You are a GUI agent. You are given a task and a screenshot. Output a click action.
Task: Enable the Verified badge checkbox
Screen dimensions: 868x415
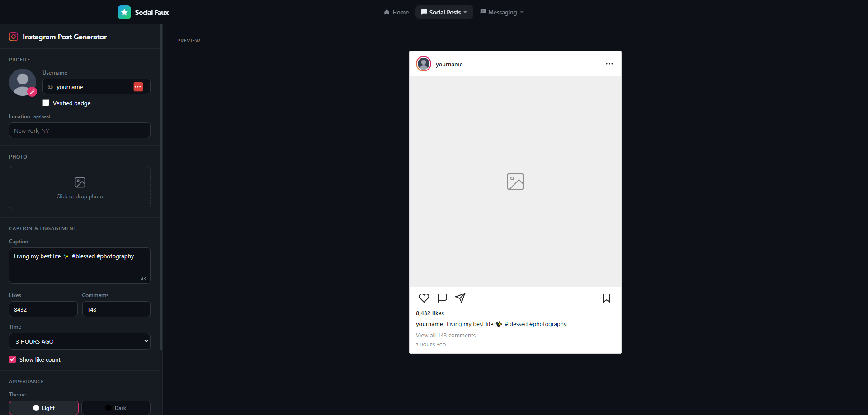[46, 103]
